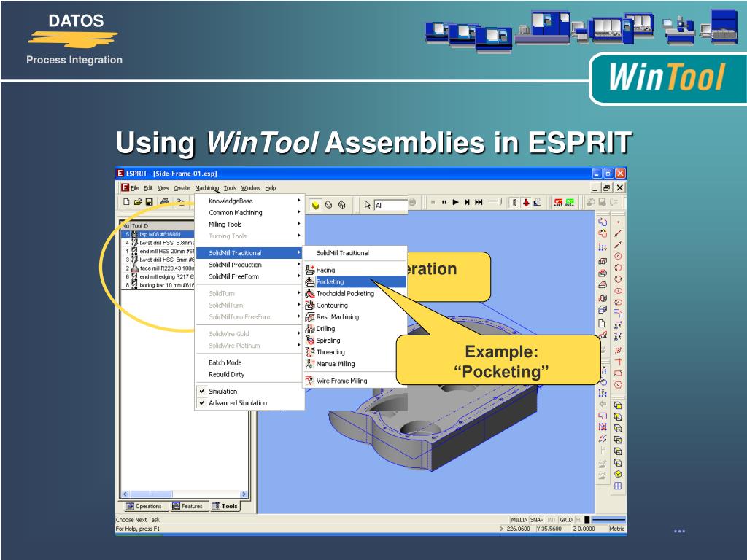Toggle GRID mode in status bar

pos(566,520)
